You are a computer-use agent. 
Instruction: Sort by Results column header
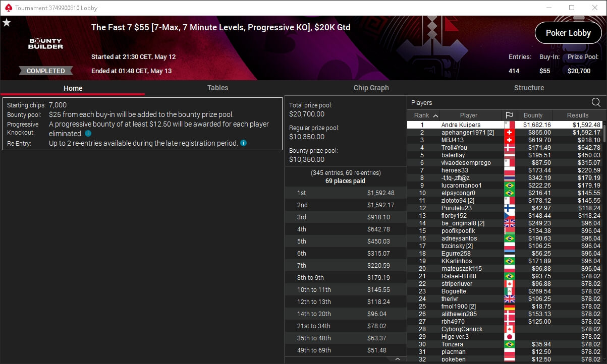(x=578, y=115)
